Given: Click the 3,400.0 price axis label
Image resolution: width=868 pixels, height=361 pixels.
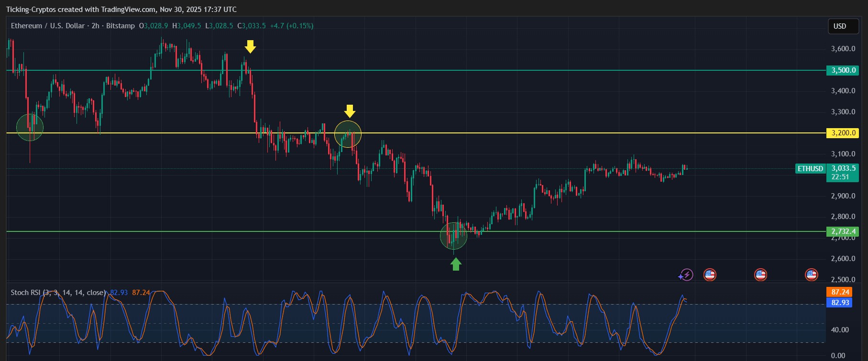Looking at the screenshot, I should 843,91.
